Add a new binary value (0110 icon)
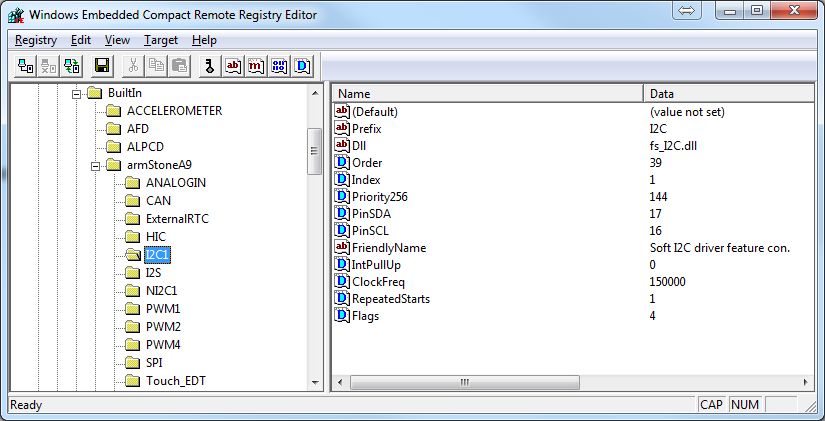Screen dimensions: 825x421 point(279,66)
